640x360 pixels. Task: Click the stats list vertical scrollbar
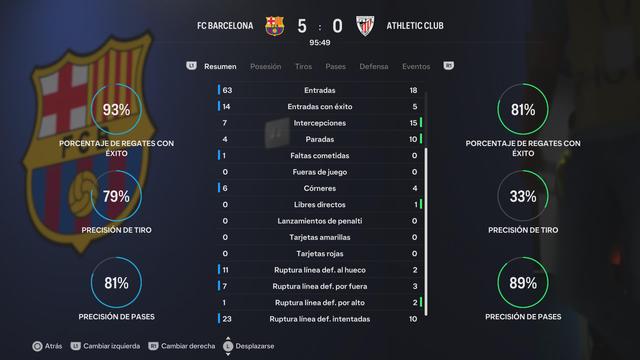pos(426,203)
